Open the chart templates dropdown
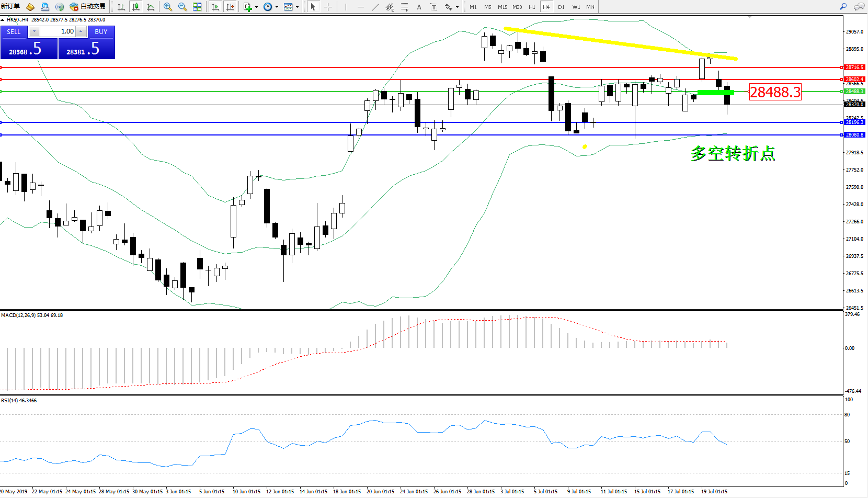The height and width of the screenshot is (498, 868). tap(297, 7)
